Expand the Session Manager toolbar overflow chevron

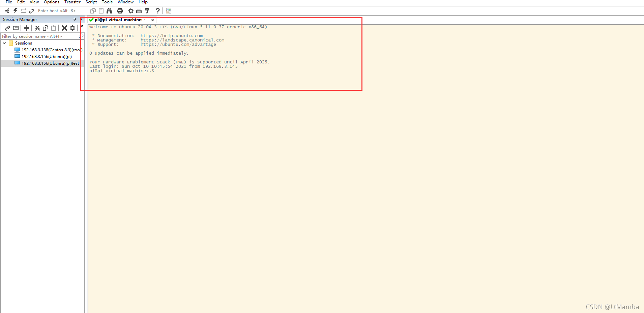pyautogui.click(x=82, y=26)
